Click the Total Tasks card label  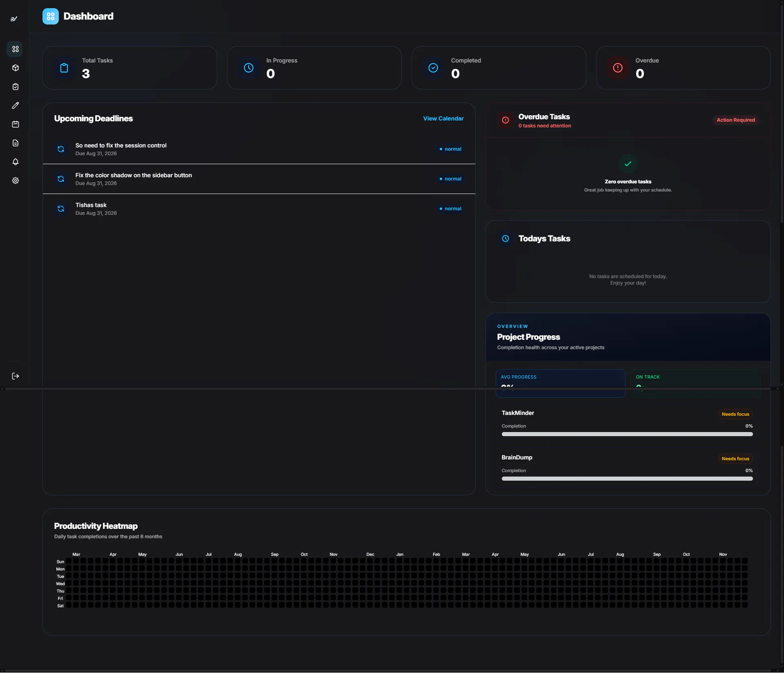[x=97, y=60]
